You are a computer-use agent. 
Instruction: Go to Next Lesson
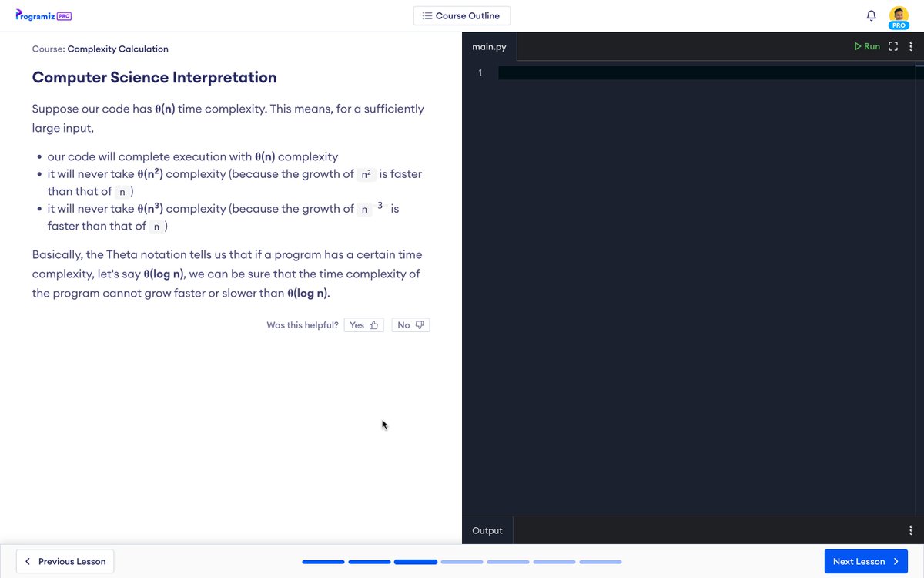[x=866, y=561]
